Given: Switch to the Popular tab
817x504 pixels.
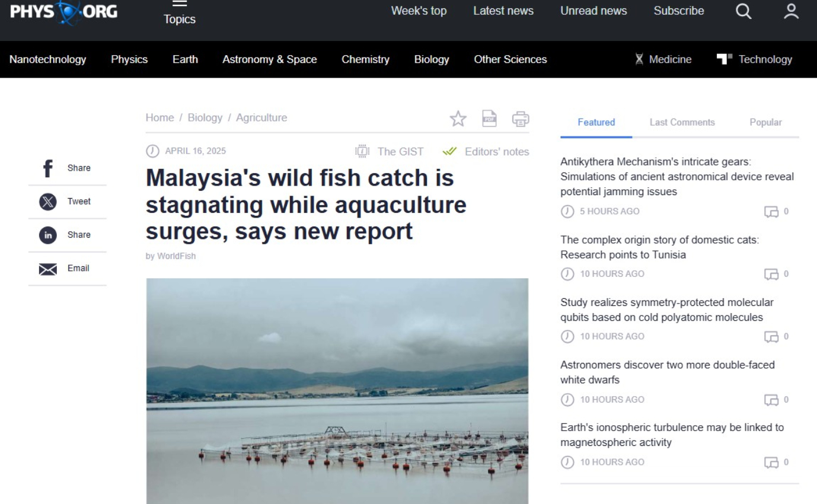Looking at the screenshot, I should coord(765,122).
